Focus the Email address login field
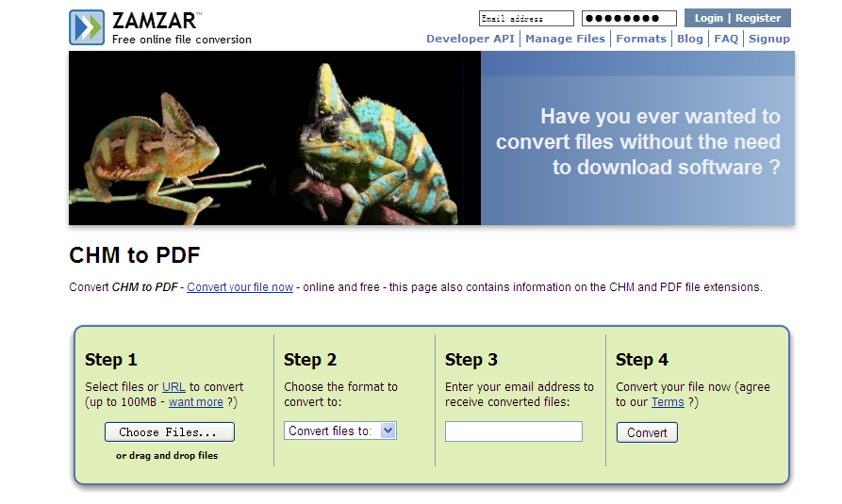The image size is (842, 504). (x=526, y=18)
